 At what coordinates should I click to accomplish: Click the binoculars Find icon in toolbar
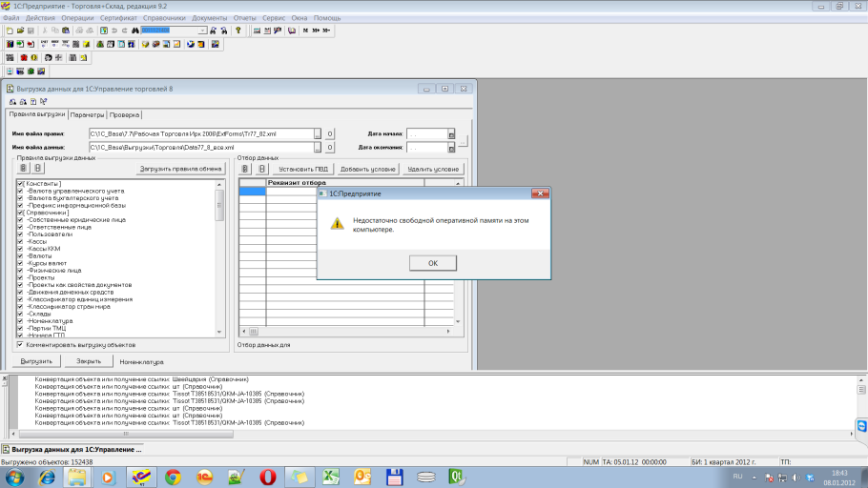pyautogui.click(x=135, y=30)
